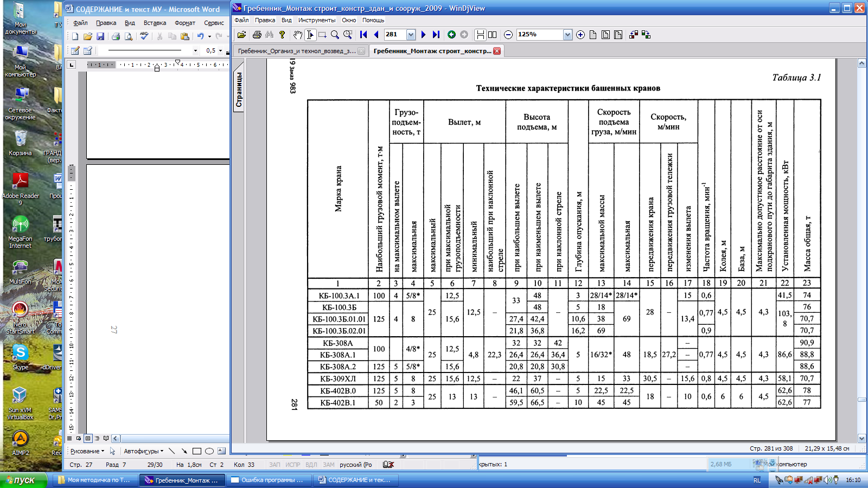Select the Arrow drawing tool
The width and height of the screenshot is (868, 488).
coord(184,451)
